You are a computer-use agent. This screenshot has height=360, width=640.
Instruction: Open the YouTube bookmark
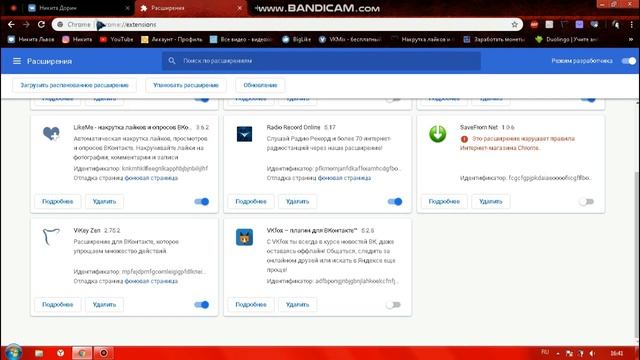[117, 39]
